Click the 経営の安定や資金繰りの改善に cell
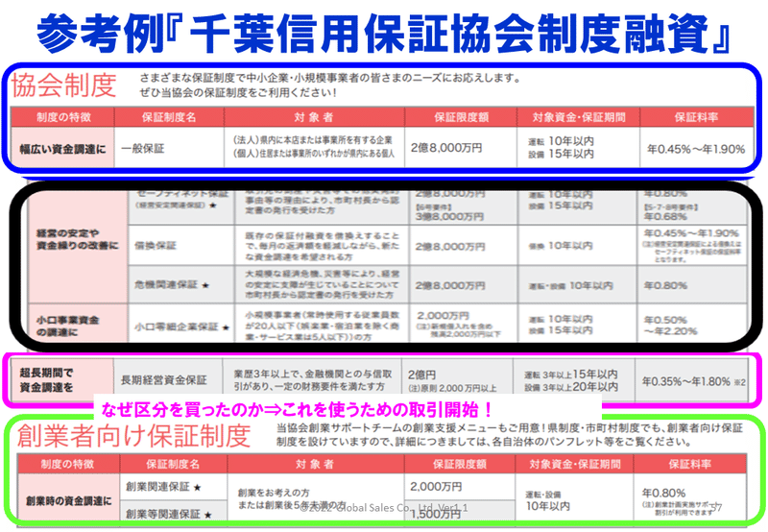 point(78,239)
